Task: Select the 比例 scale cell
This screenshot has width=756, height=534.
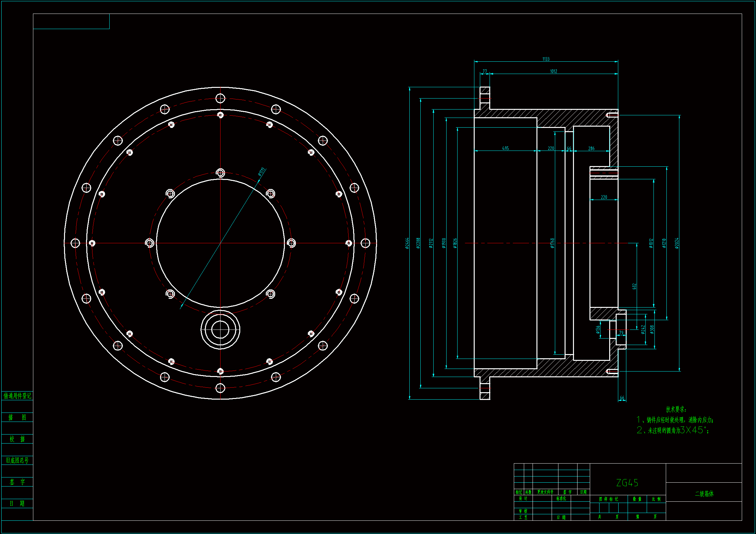Action: (656, 499)
